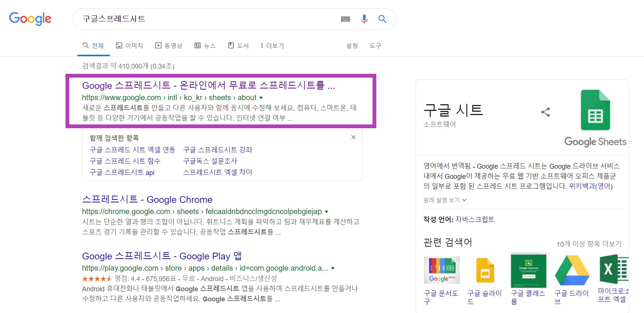
Task: Switch to the 동영상 tab
Action: coord(169,46)
